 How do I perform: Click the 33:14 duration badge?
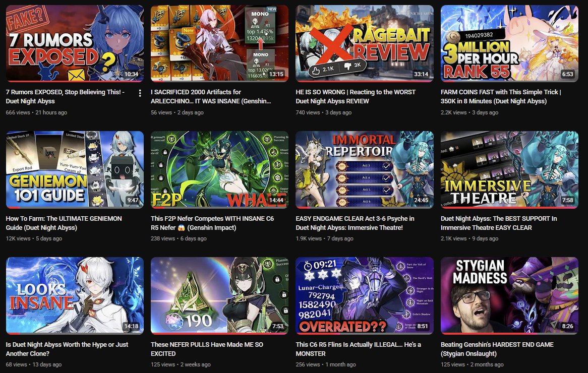coord(421,74)
